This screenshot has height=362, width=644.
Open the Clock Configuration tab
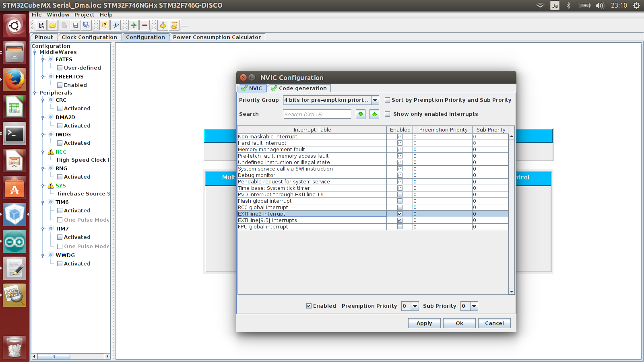[89, 37]
